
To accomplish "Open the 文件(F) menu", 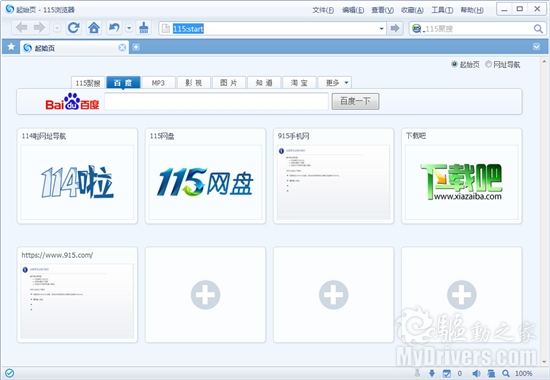I will 323,10.
